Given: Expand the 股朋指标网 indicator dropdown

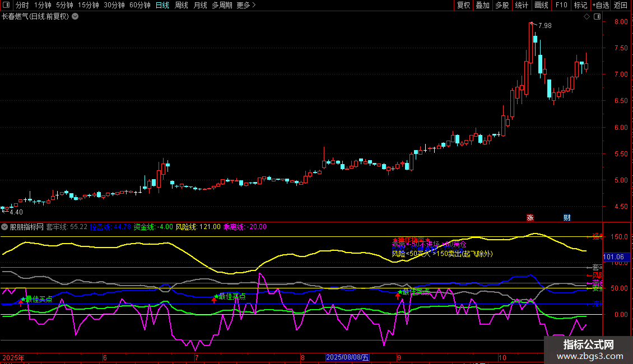Looking at the screenshot, I should [5, 227].
